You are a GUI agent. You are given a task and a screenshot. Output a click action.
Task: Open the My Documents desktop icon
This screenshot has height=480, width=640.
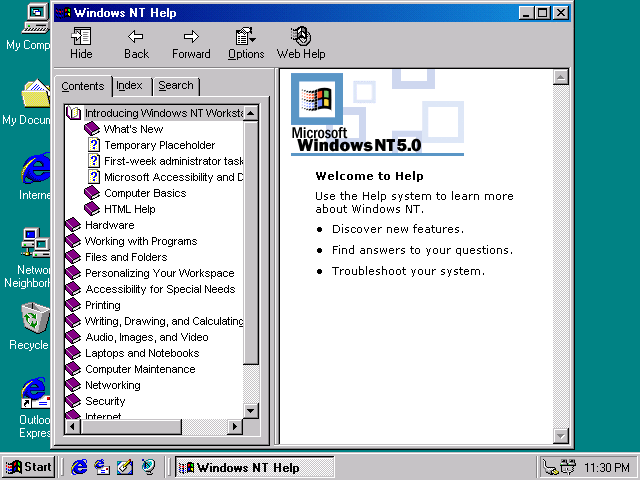click(36, 94)
